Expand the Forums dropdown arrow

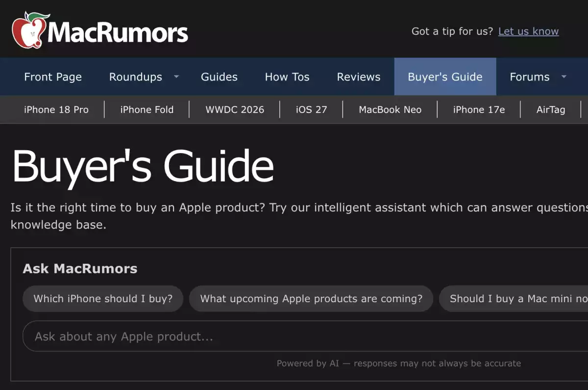[x=563, y=77]
